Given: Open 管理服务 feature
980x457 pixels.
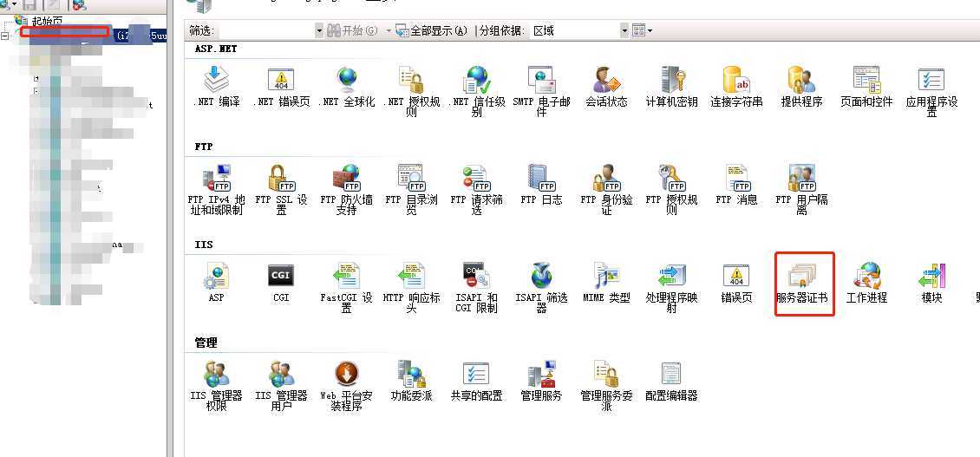Looking at the screenshot, I should pyautogui.click(x=541, y=382).
